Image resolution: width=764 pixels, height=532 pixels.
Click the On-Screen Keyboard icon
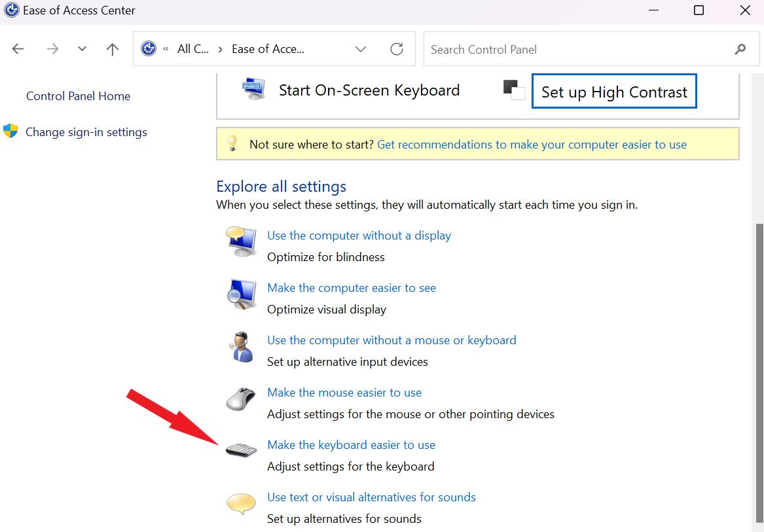tap(253, 87)
